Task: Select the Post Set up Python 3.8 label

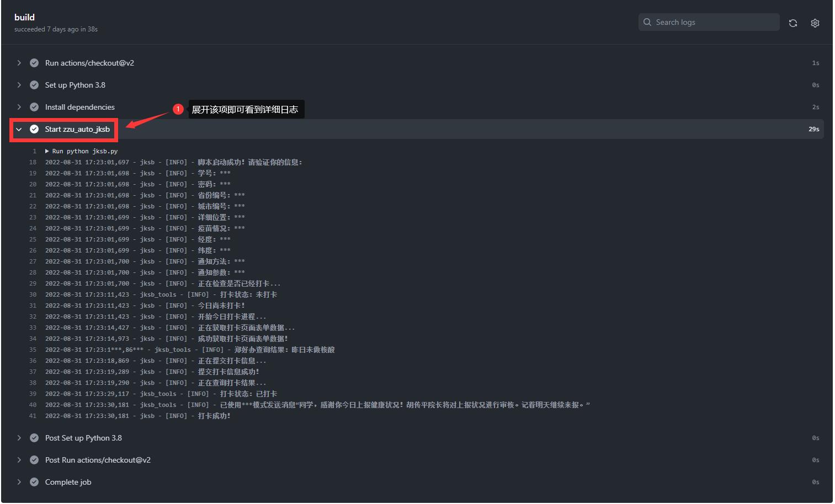Action: click(x=83, y=438)
